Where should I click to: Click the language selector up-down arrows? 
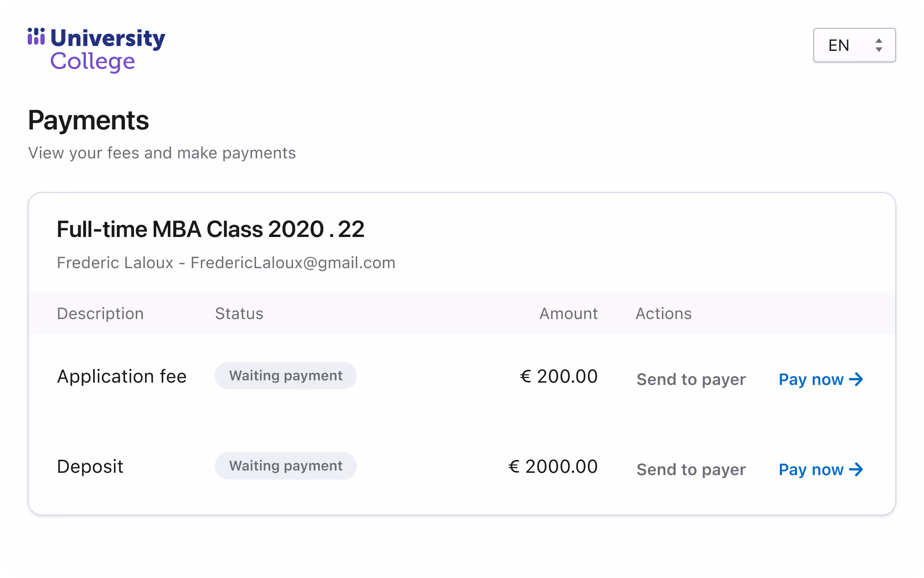click(879, 45)
